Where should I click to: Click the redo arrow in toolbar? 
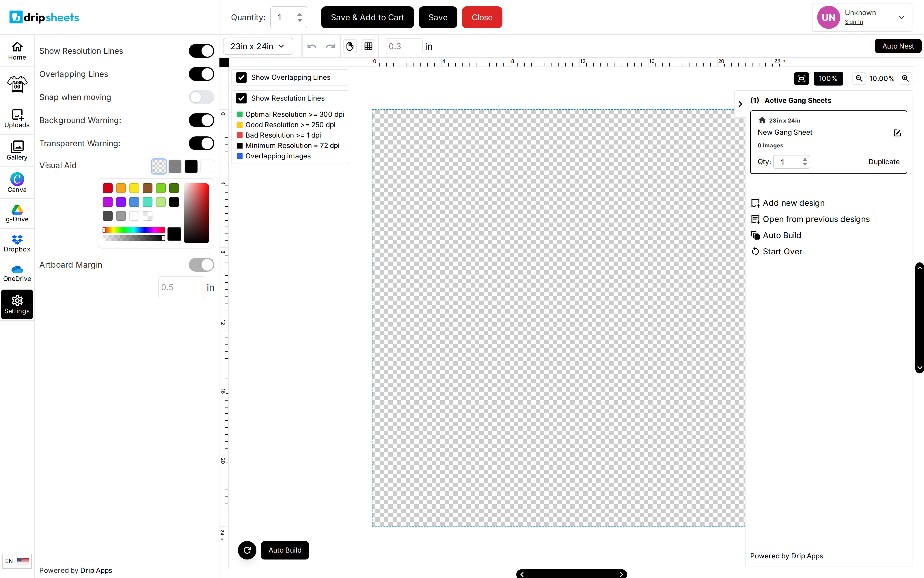330,46
